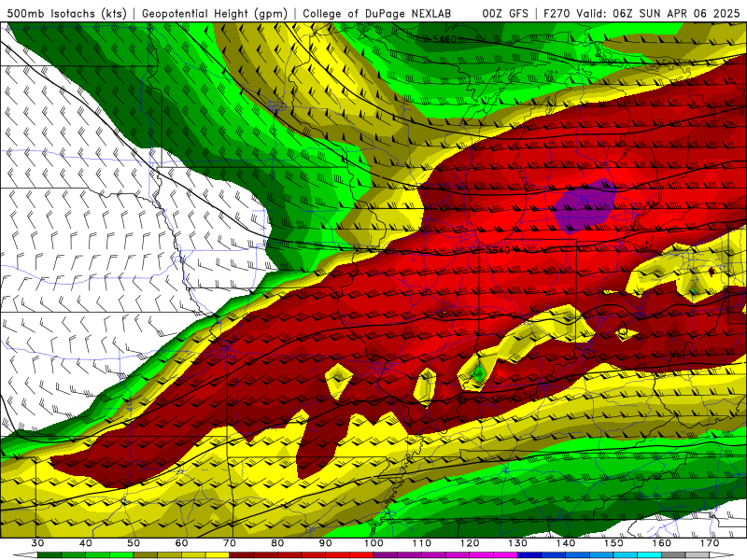Screen dimensions: 747x560
Task: Click the colorbar scale label 60
Action: point(181,543)
